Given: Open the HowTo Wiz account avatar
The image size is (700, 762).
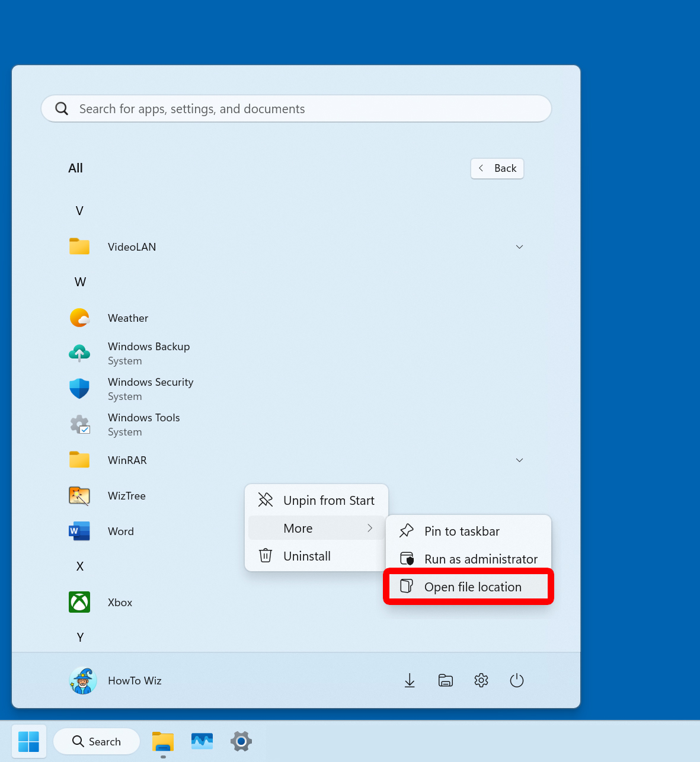Looking at the screenshot, I should tap(82, 680).
